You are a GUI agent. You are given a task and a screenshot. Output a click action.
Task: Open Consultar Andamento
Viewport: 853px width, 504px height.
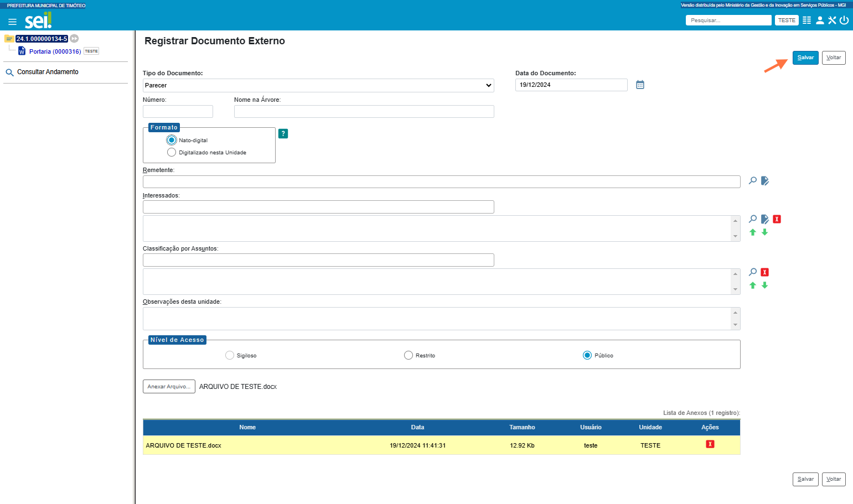tap(48, 72)
